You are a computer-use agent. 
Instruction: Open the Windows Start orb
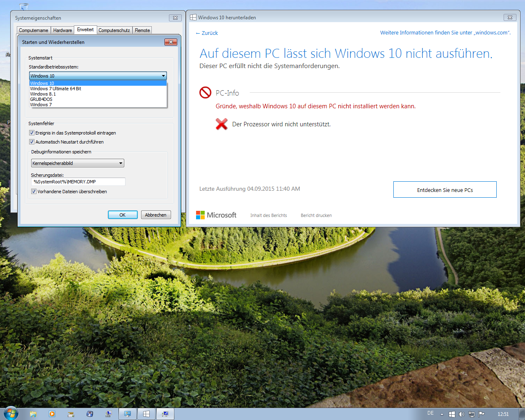coord(11,413)
